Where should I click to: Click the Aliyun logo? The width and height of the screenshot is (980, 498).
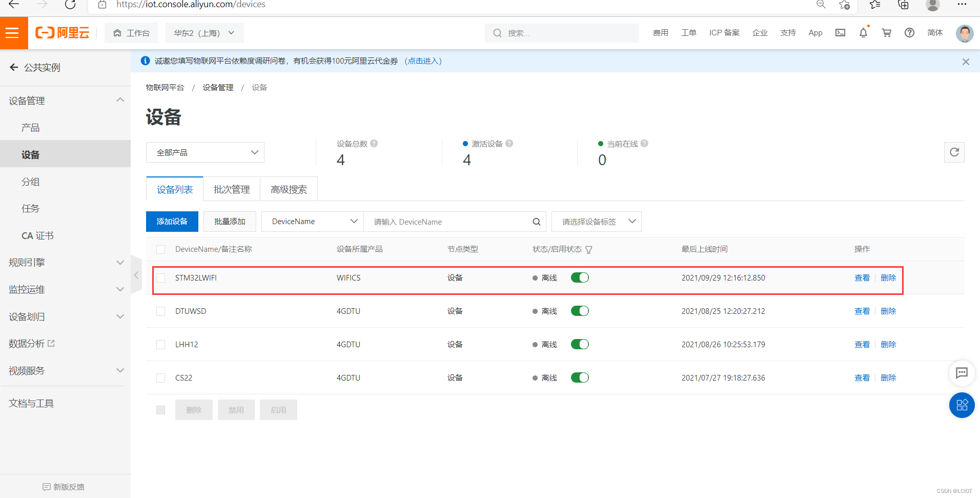point(62,33)
